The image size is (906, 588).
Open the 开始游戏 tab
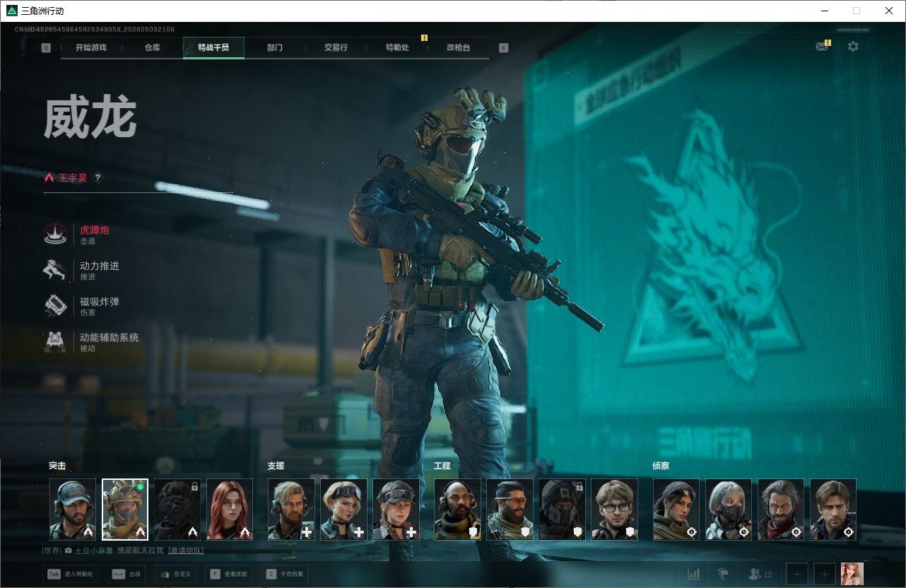point(91,47)
